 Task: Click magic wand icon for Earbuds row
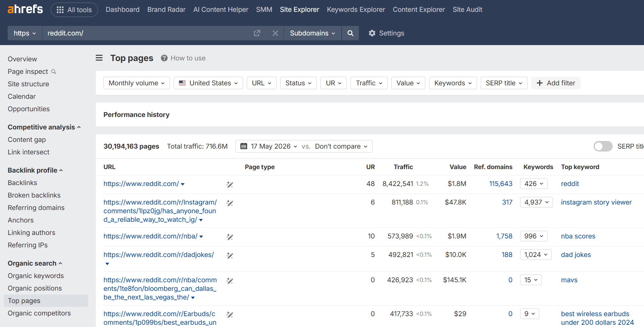230,315
